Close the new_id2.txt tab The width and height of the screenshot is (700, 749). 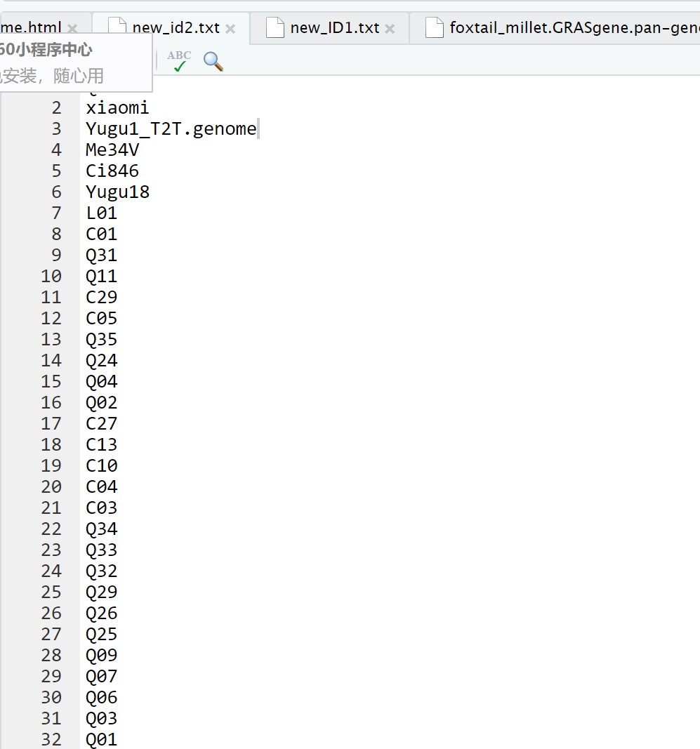click(x=230, y=29)
